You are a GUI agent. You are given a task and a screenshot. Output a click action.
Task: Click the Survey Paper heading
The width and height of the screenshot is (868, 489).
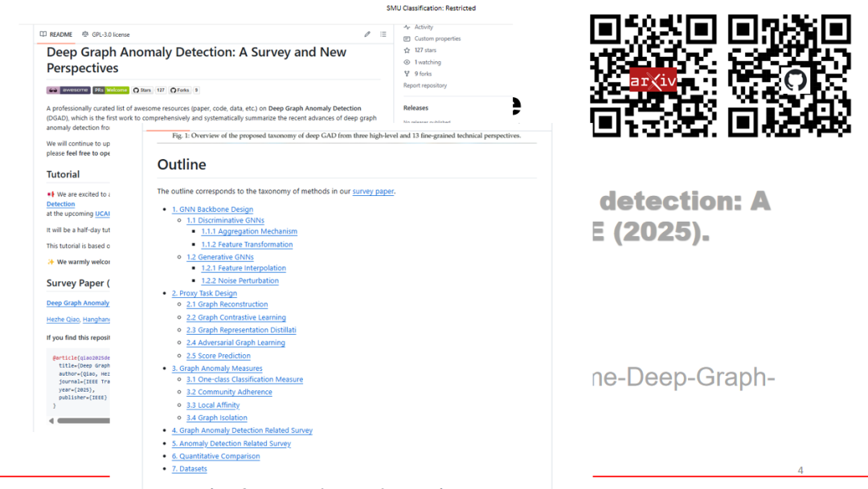click(x=78, y=283)
